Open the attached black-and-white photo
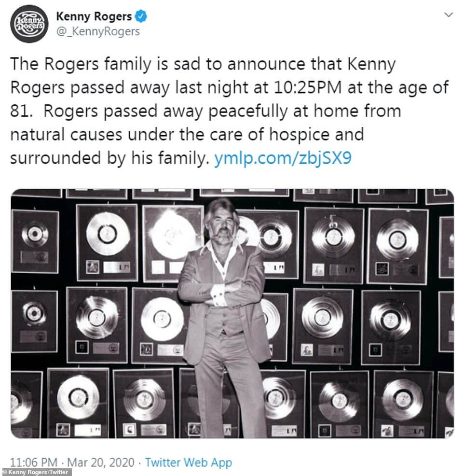The width and height of the screenshot is (464, 476). [232, 314]
